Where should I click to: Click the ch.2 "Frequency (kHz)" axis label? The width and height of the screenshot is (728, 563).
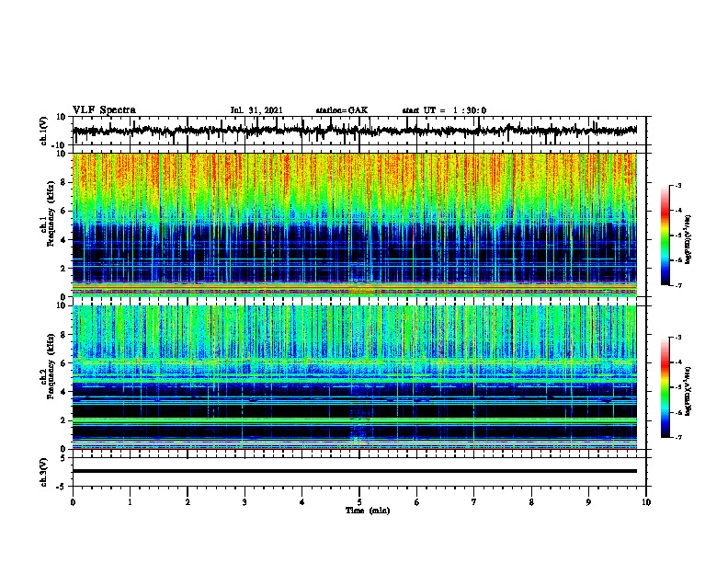[51, 366]
